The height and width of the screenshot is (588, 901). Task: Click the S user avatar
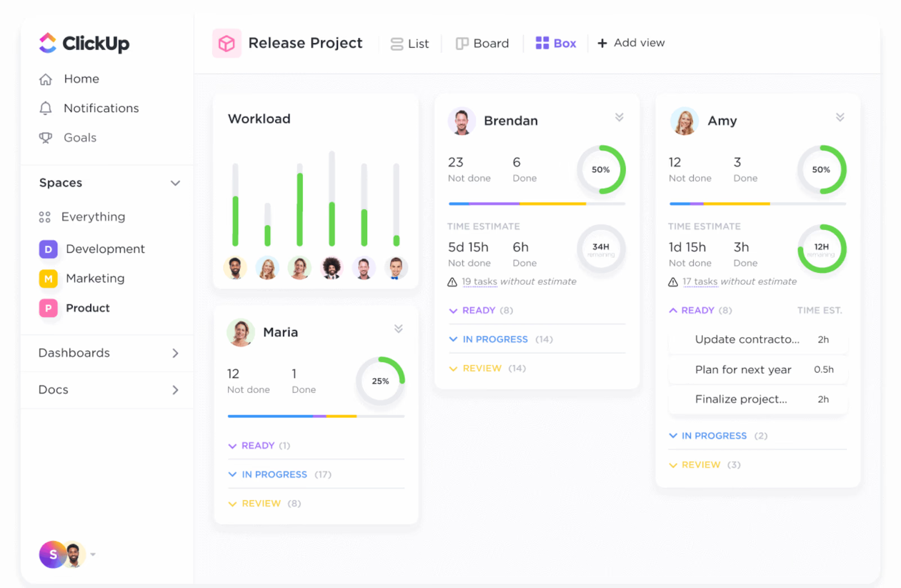click(52, 555)
